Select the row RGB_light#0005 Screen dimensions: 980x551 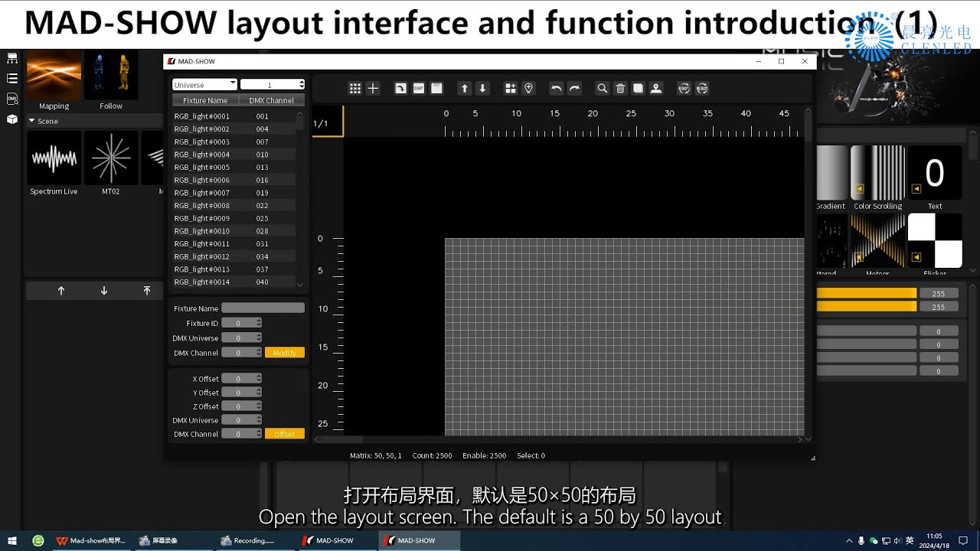tap(234, 167)
